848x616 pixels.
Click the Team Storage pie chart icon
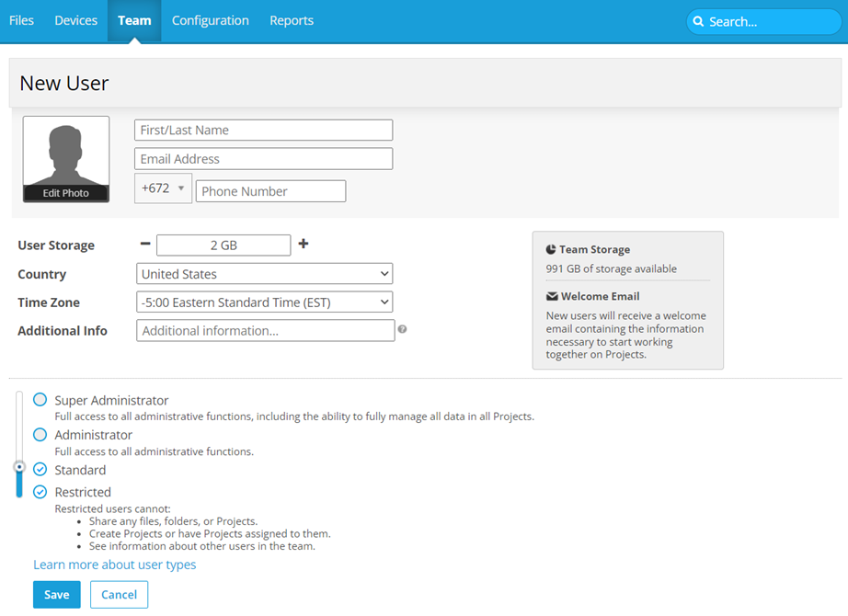click(551, 249)
